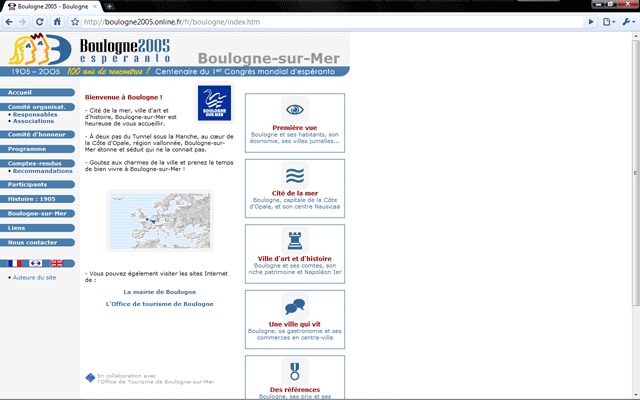Open the page menu icon
Viewport: 640px width, 400px height.
(x=609, y=22)
